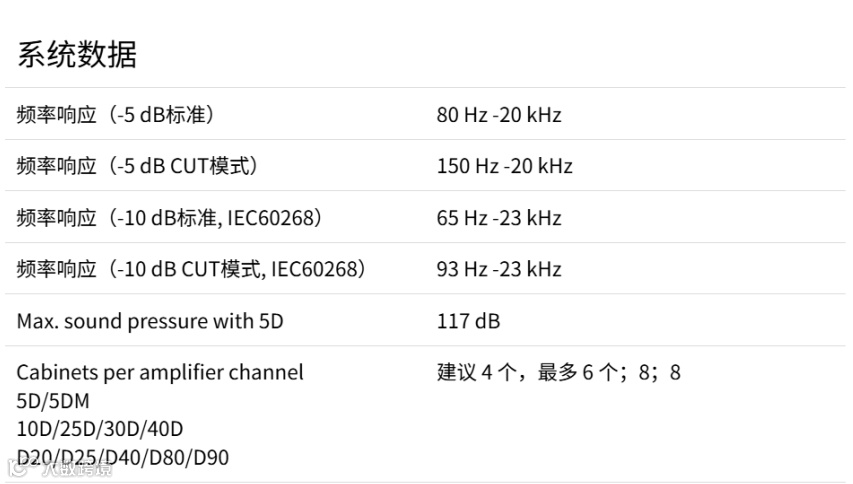Screen dimensions: 853x484
Task: Click the 93 Hz -23 kHz value
Action: point(499,269)
